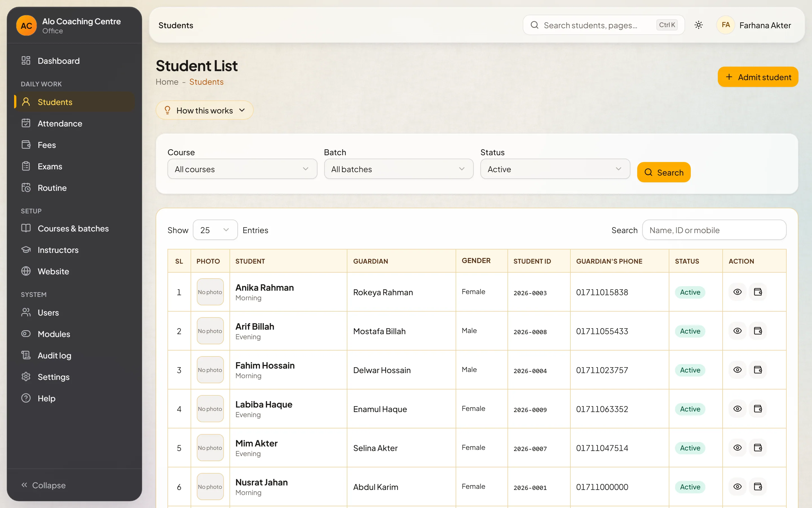Screen dimensions: 812x508
Task: Click the Farhana Akter user name
Action: (x=765, y=25)
